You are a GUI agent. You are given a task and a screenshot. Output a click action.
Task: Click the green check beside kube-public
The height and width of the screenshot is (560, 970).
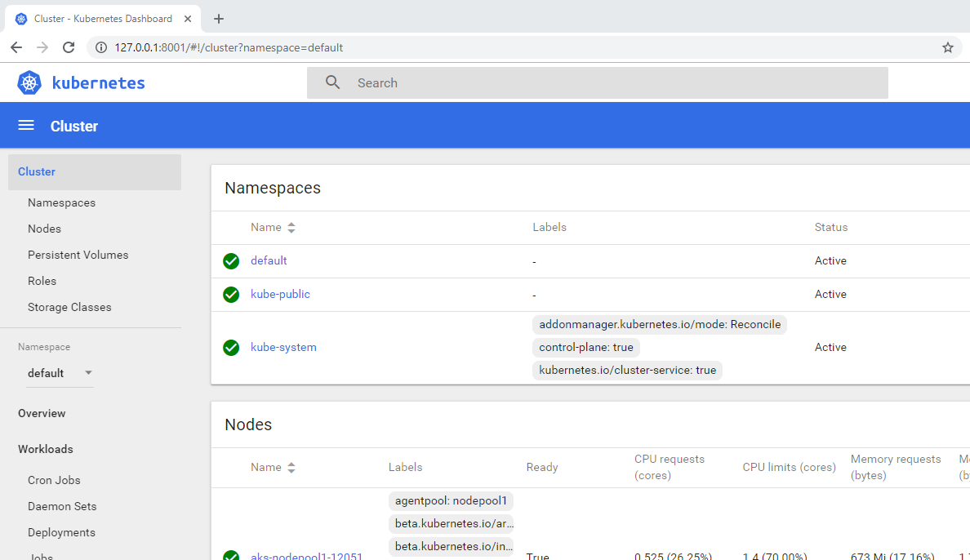[x=231, y=295]
